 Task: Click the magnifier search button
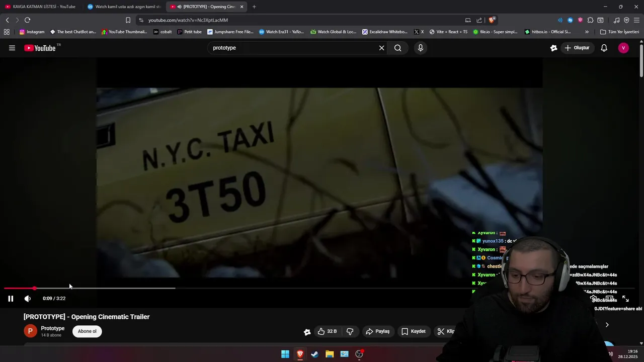pyautogui.click(x=398, y=48)
